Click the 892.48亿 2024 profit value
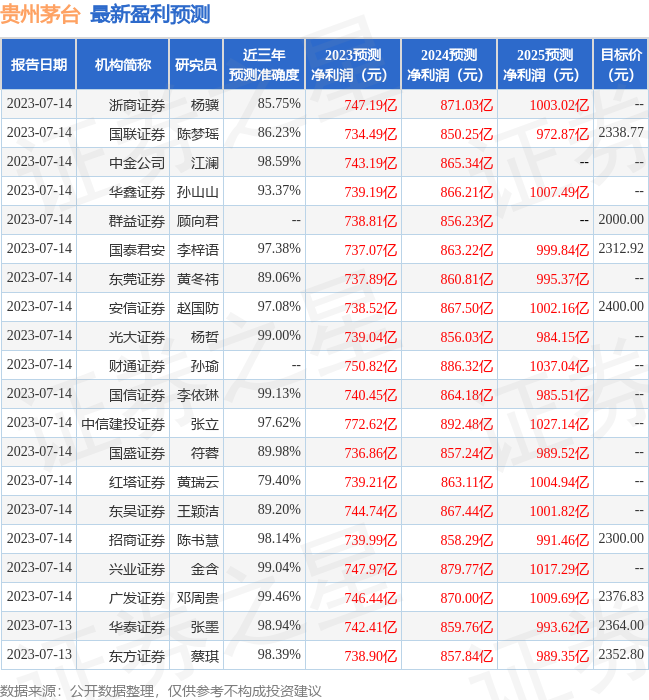The width and height of the screenshot is (649, 700). coord(466,424)
